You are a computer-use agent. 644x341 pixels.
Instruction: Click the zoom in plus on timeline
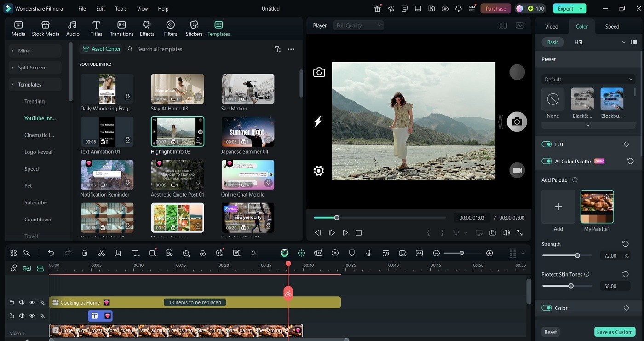coord(489,253)
